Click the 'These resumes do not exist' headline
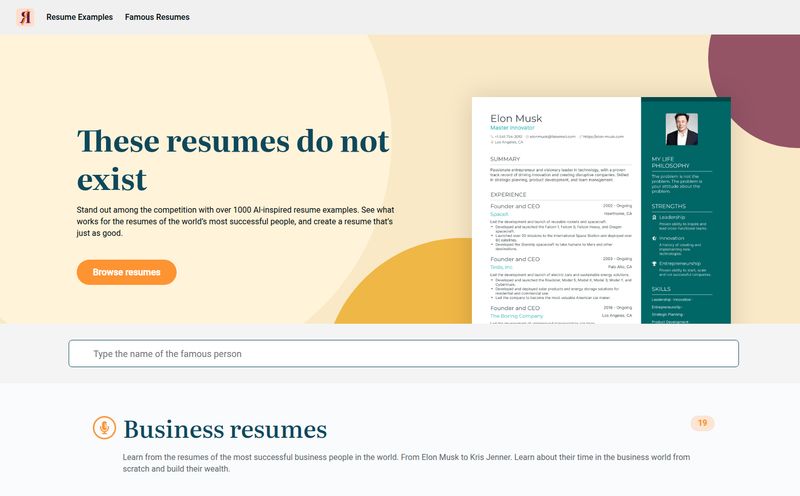Viewport: 800px width, 496px height. [x=233, y=160]
